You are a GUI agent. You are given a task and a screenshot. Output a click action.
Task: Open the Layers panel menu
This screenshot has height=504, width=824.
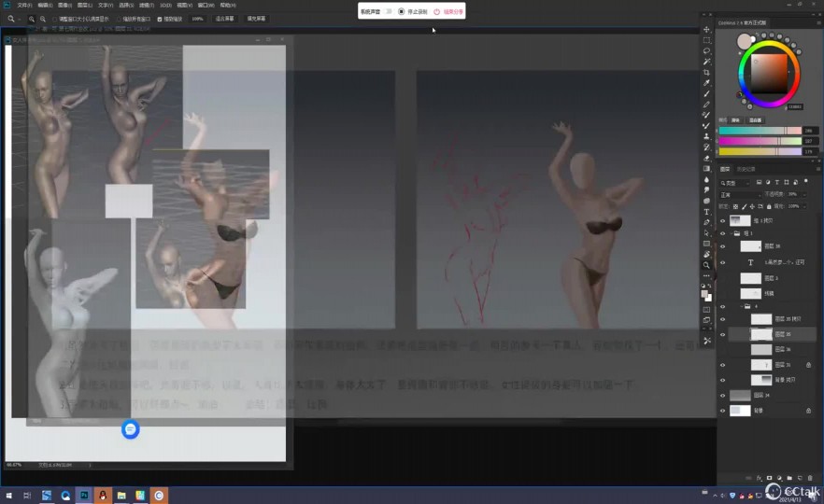pyautogui.click(x=818, y=169)
